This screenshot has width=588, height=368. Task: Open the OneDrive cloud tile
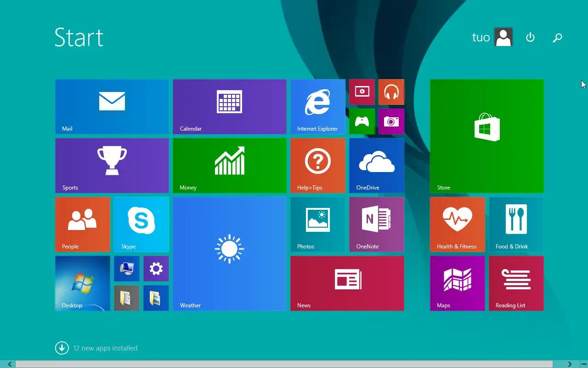[377, 166]
